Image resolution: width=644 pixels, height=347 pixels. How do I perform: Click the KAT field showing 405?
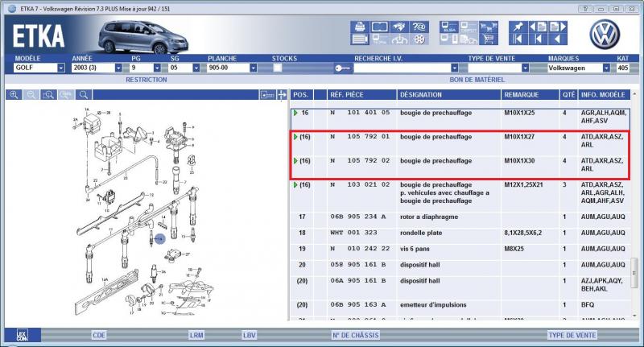[x=622, y=68]
